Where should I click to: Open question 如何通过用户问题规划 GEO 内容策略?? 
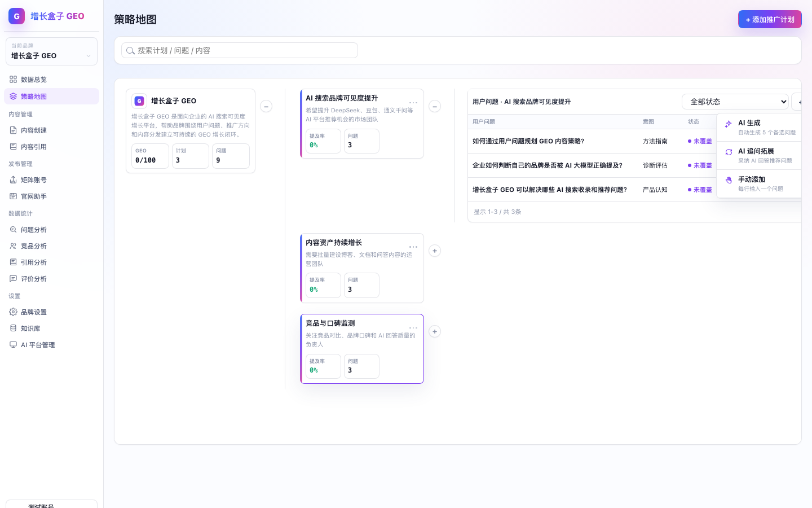click(528, 141)
